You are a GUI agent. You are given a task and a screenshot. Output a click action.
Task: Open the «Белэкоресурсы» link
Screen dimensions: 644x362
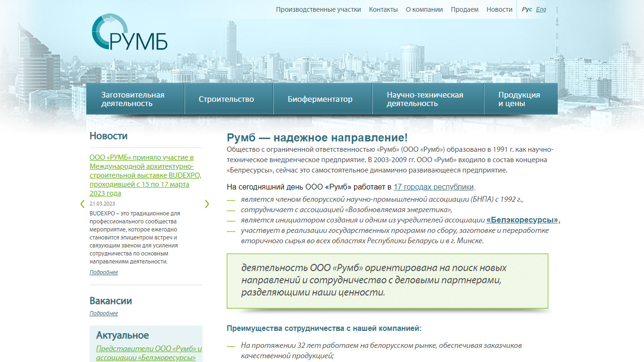coord(523,220)
